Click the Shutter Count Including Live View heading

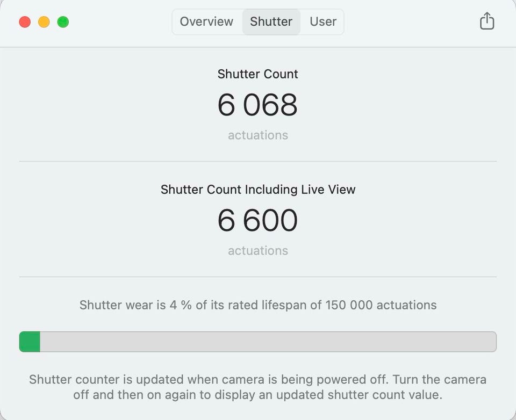click(258, 190)
